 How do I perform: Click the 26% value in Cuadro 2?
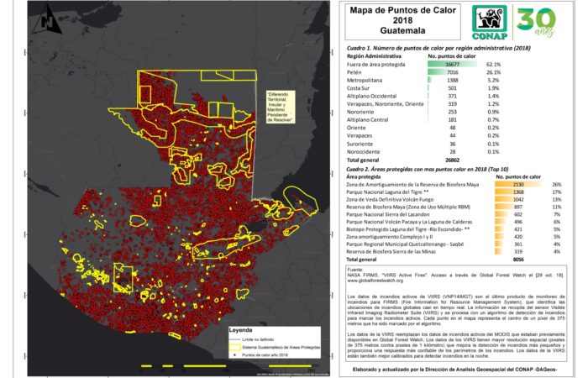[x=556, y=185]
